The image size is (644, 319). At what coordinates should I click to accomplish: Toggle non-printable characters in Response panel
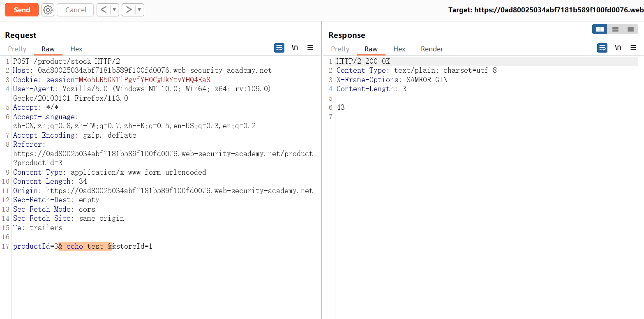point(618,48)
